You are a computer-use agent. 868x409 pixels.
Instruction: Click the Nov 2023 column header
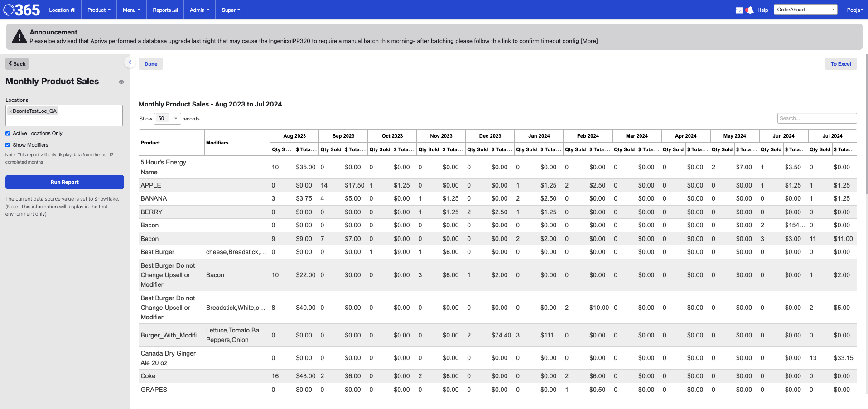pyautogui.click(x=441, y=136)
